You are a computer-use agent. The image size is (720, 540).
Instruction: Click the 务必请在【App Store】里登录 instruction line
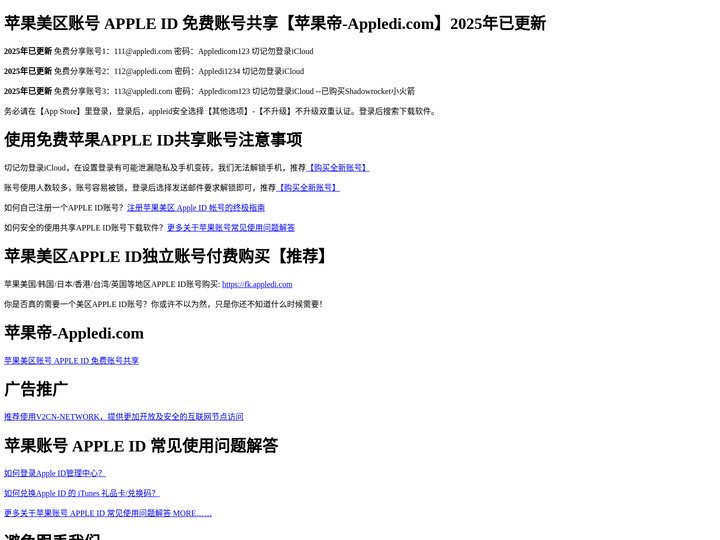[x=220, y=111]
